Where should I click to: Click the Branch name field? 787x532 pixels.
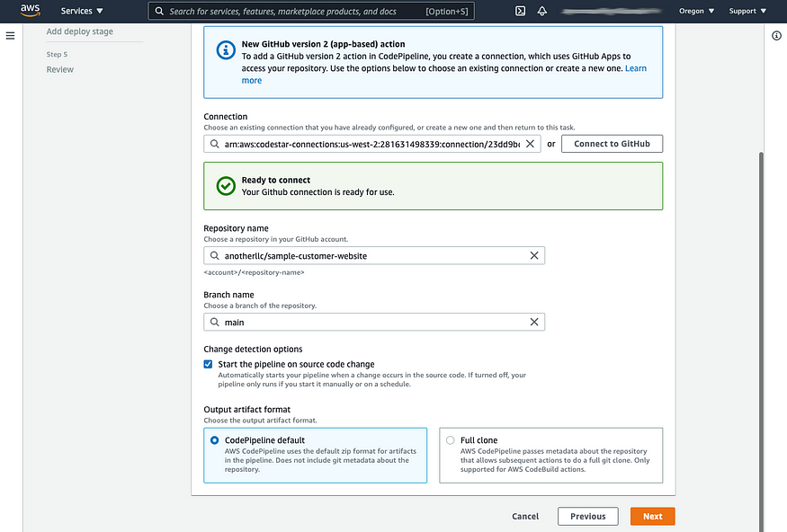pyautogui.click(x=374, y=322)
